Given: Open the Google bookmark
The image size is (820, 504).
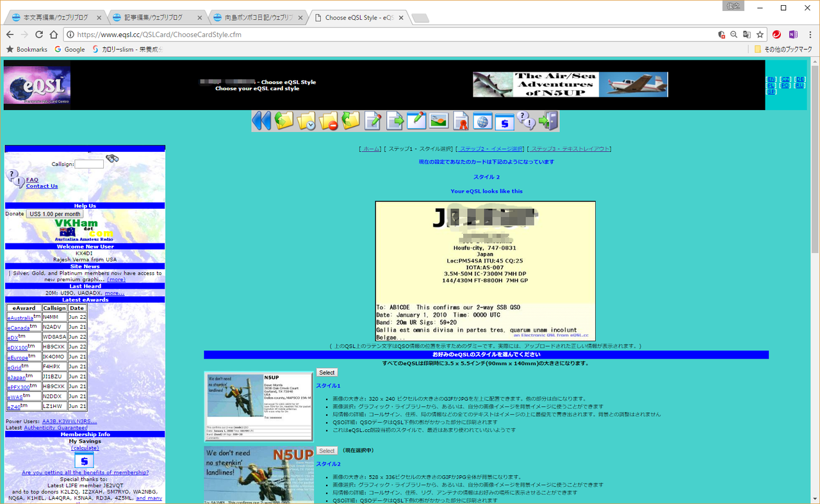Looking at the screenshot, I should point(69,49).
